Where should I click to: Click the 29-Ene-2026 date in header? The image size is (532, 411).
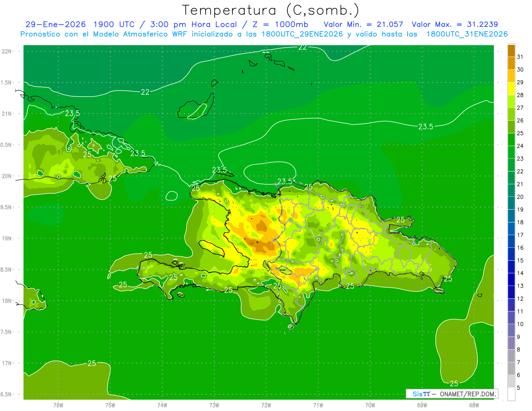click(55, 24)
